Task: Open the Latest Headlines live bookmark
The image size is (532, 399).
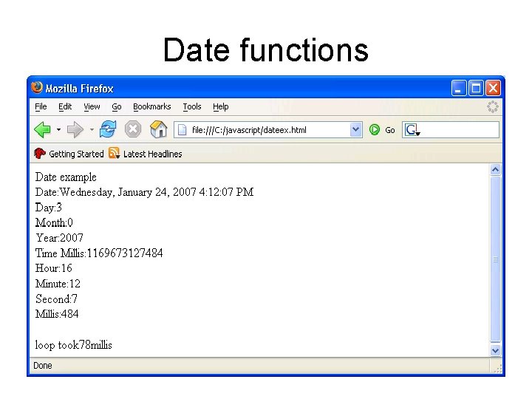Action: (146, 154)
